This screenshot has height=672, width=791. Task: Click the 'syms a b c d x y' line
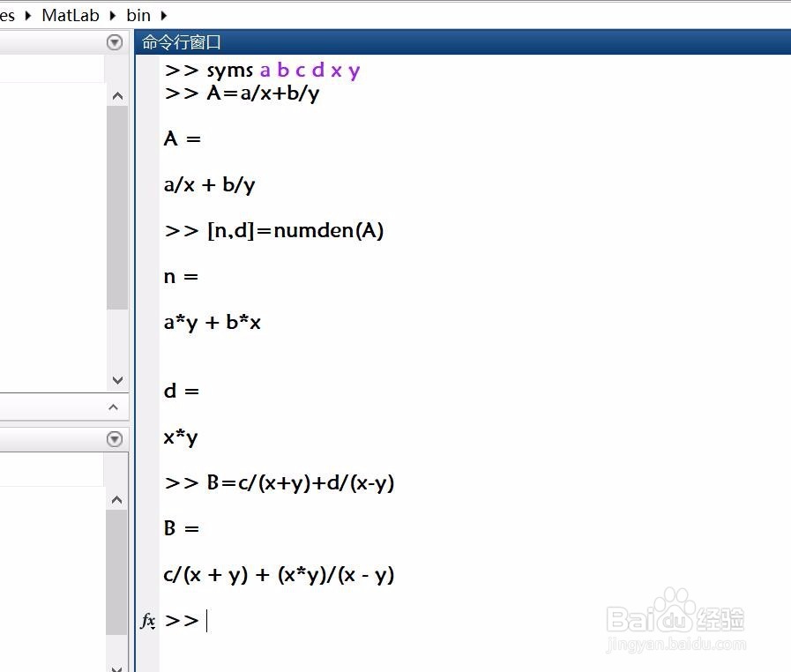[262, 71]
